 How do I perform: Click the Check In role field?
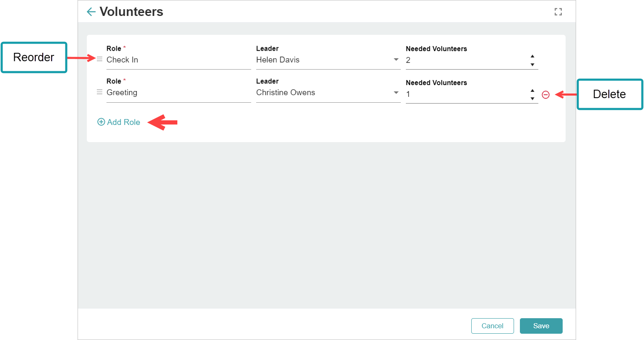[179, 60]
